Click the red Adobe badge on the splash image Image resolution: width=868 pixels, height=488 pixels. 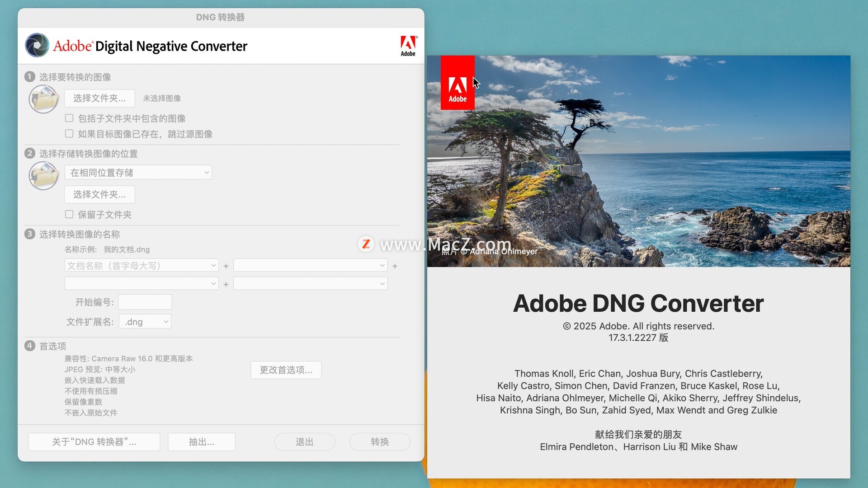coord(458,83)
